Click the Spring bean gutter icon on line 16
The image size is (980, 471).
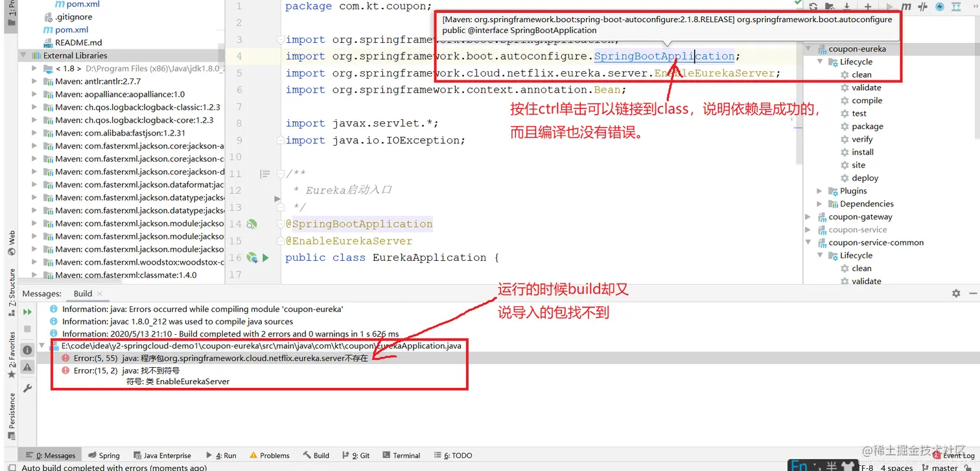251,258
